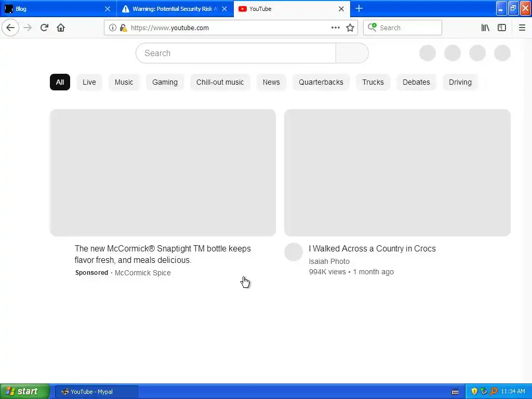The image size is (532, 399).
Task: Select the Gaming category chip
Action: click(x=165, y=82)
